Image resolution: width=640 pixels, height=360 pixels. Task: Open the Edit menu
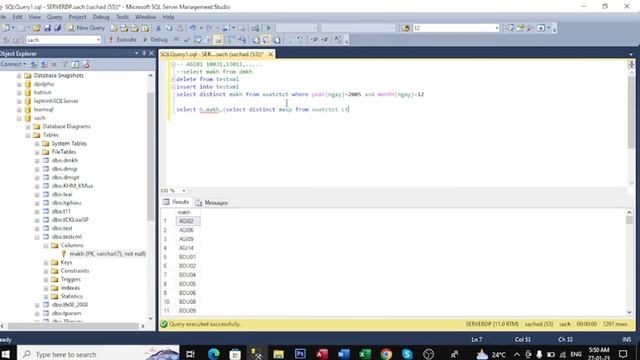click(x=17, y=17)
